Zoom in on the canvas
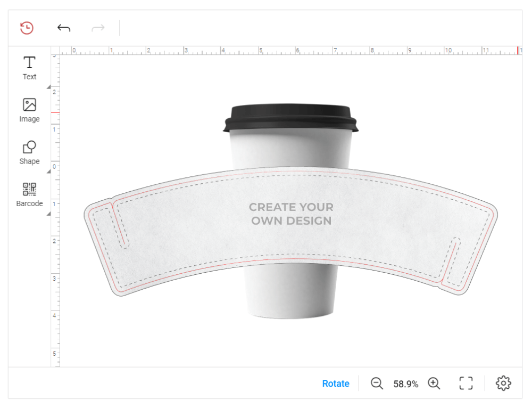532x408 pixels. [x=434, y=383]
